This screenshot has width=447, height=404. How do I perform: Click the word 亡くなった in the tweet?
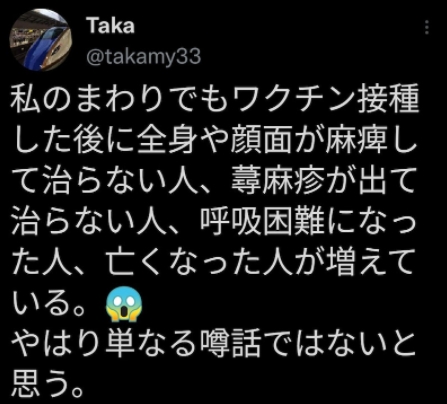pyautogui.click(x=184, y=262)
